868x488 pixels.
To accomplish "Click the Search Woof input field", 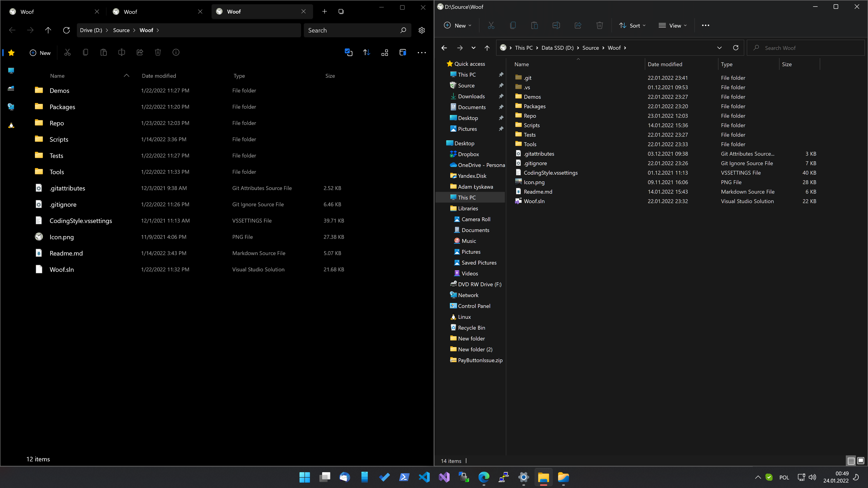I will pyautogui.click(x=805, y=48).
